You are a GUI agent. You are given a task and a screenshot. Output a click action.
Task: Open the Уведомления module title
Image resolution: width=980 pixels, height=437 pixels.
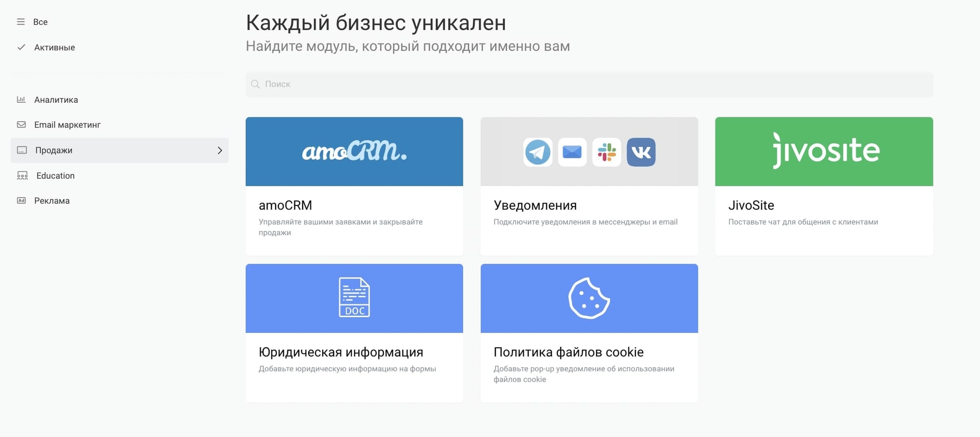point(535,205)
